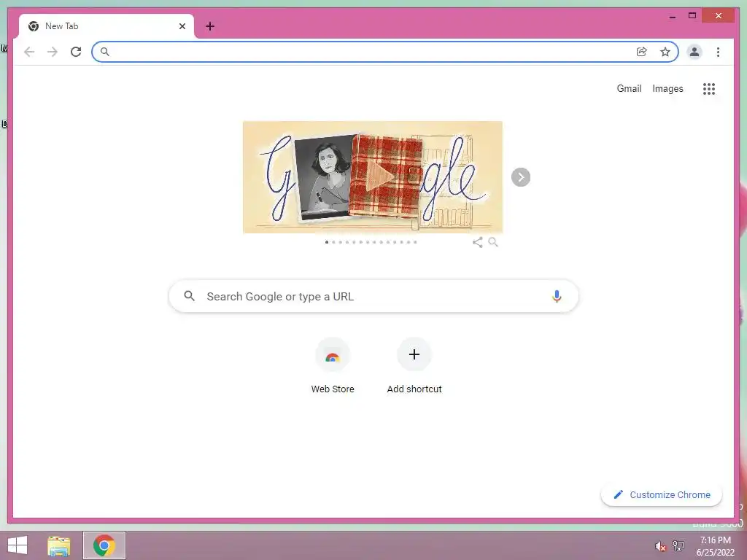Start voice search with the microphone
The height and width of the screenshot is (560, 747).
point(557,296)
